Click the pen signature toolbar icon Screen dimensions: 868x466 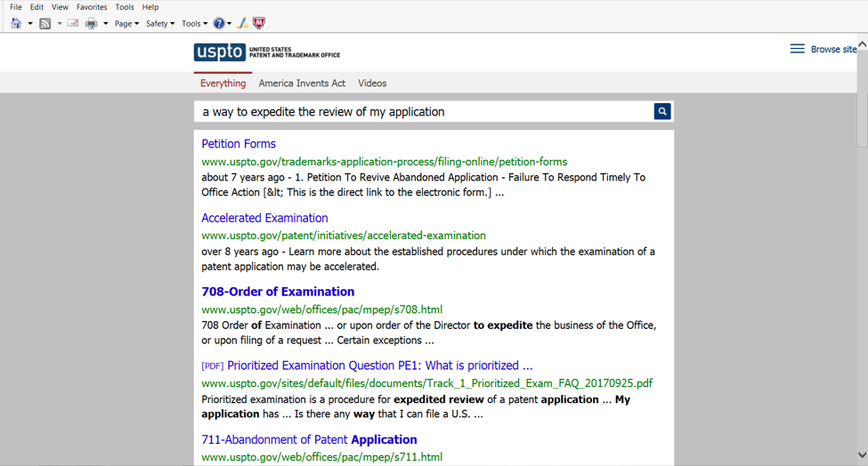click(x=242, y=23)
